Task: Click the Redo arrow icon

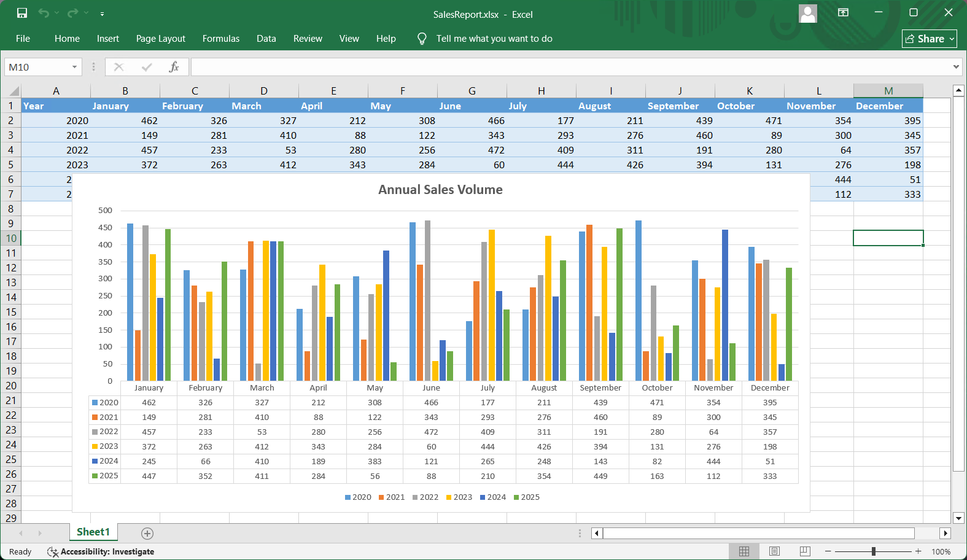Action: coord(73,13)
